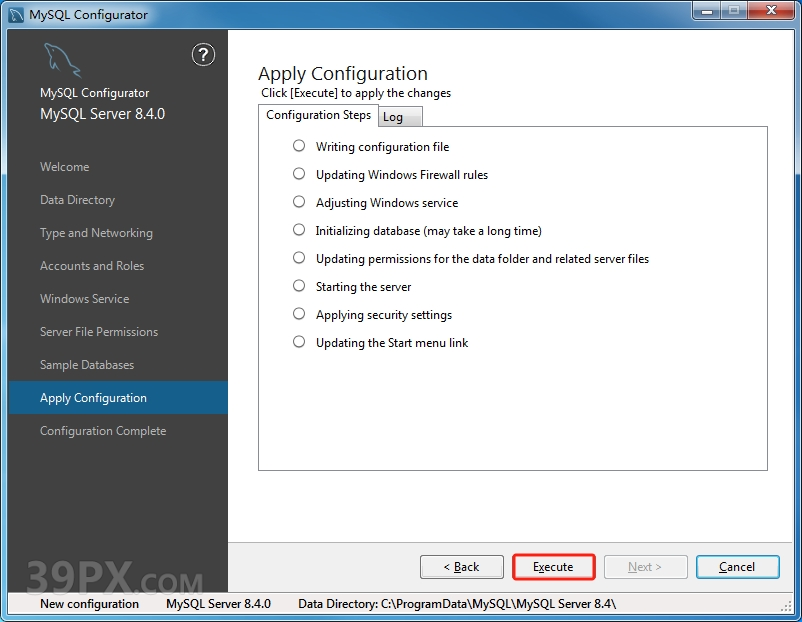The image size is (802, 622).
Task: Go back with the Back button
Action: pos(461,567)
